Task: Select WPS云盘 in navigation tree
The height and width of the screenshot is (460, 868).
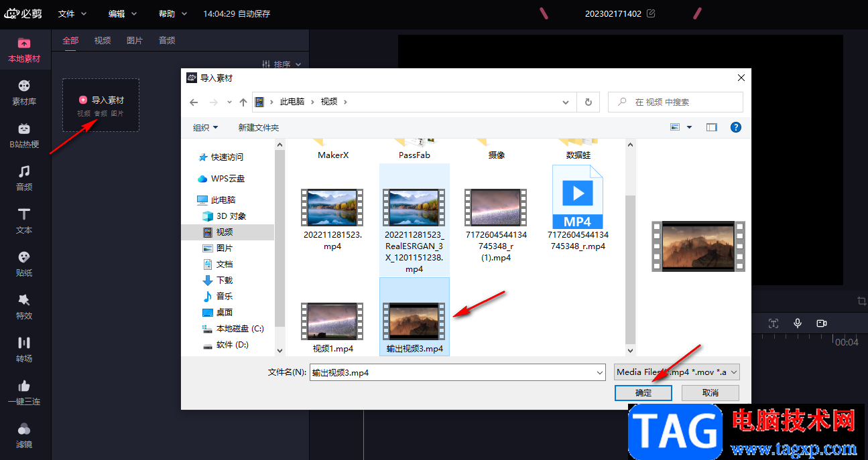Action: [x=222, y=179]
